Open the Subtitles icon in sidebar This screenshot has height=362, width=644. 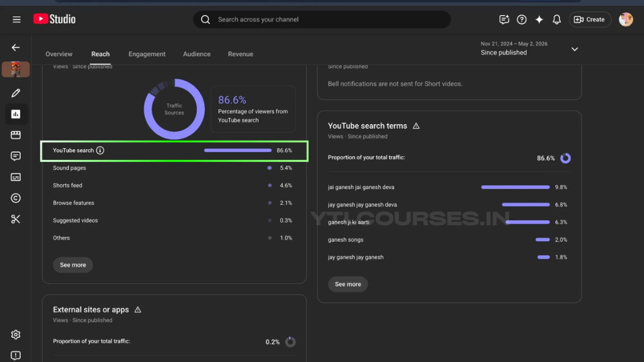point(15,177)
